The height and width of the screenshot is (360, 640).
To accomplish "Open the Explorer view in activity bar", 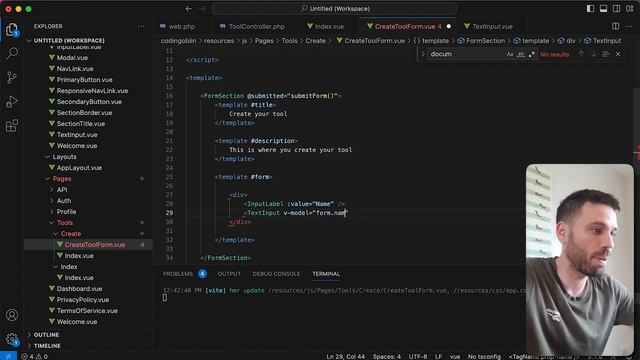I will (x=12, y=29).
